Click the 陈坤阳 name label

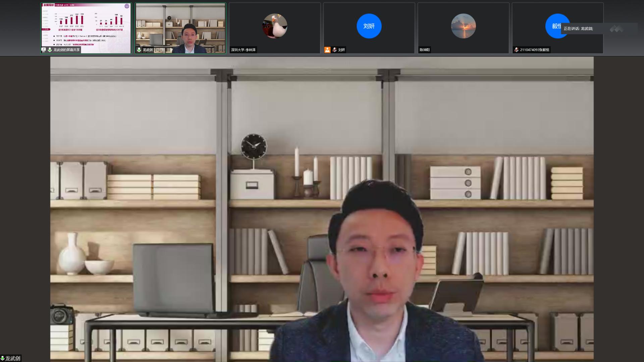[425, 50]
